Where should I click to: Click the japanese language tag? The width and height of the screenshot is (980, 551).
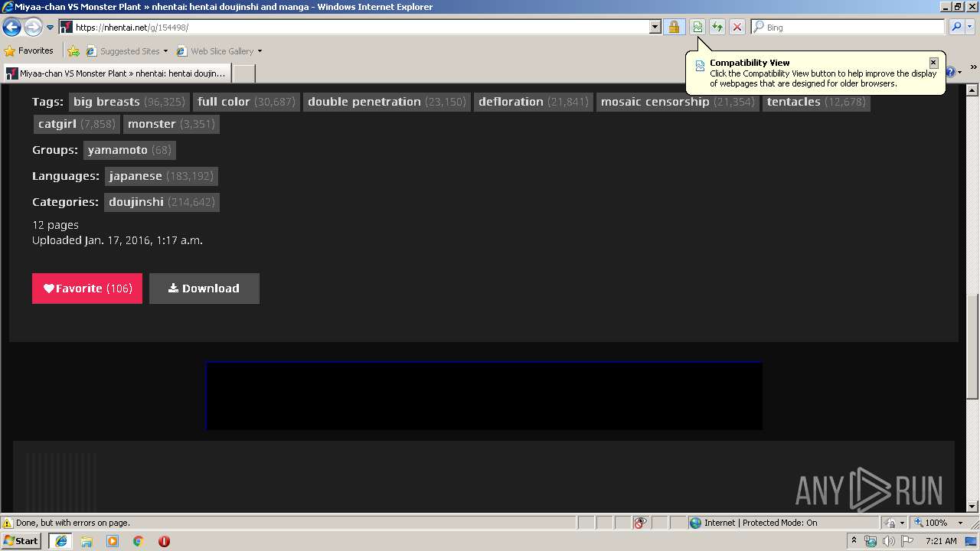pyautogui.click(x=161, y=176)
